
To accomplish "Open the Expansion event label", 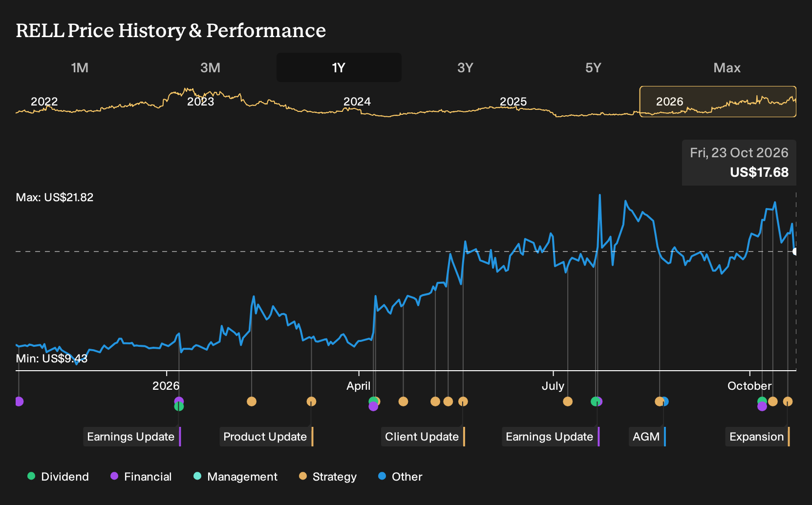I will tap(758, 437).
